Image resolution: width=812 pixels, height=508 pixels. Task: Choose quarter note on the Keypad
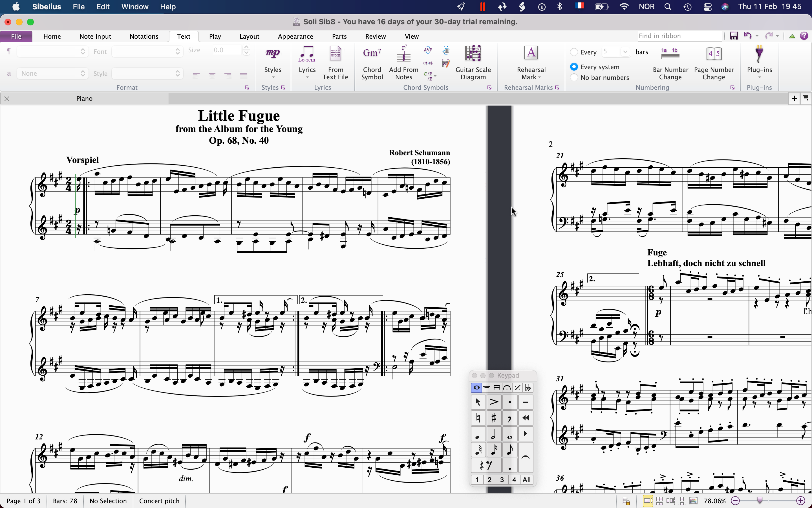tap(478, 433)
